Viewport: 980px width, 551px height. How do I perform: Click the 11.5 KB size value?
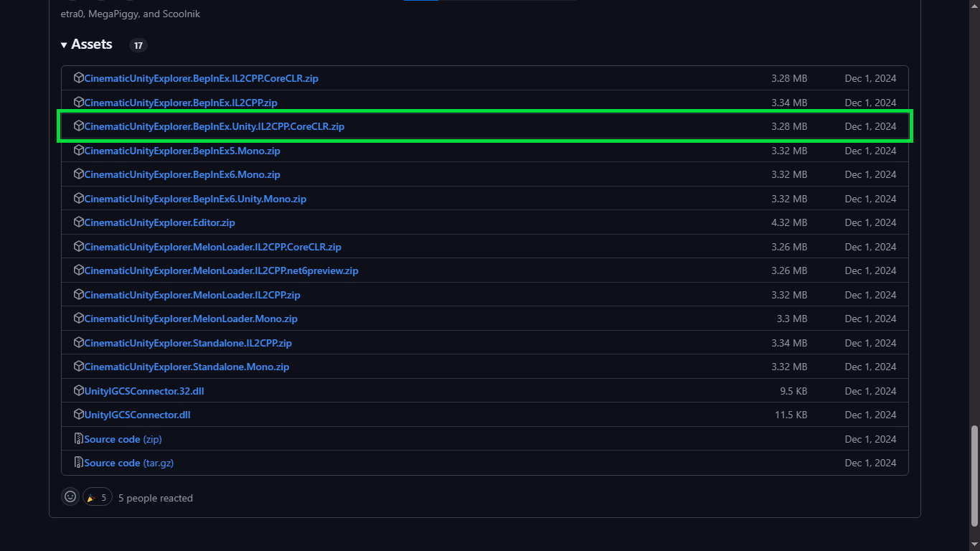[791, 415]
